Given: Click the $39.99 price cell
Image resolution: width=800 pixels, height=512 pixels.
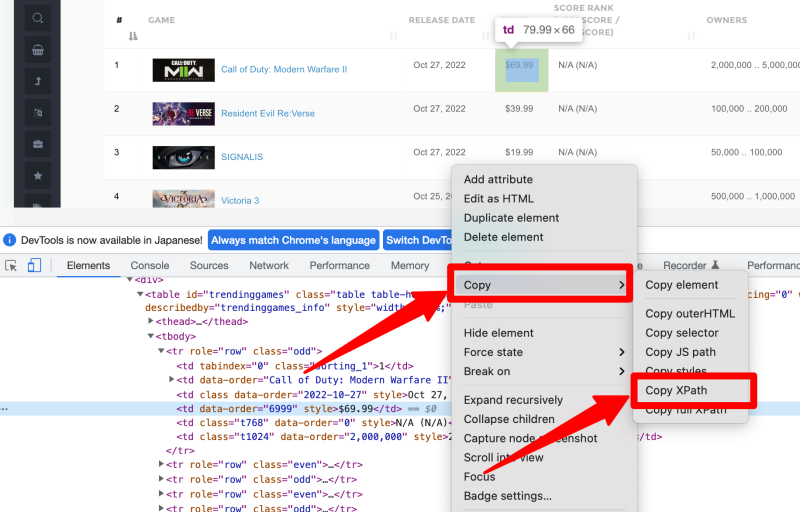Looking at the screenshot, I should click(519, 109).
